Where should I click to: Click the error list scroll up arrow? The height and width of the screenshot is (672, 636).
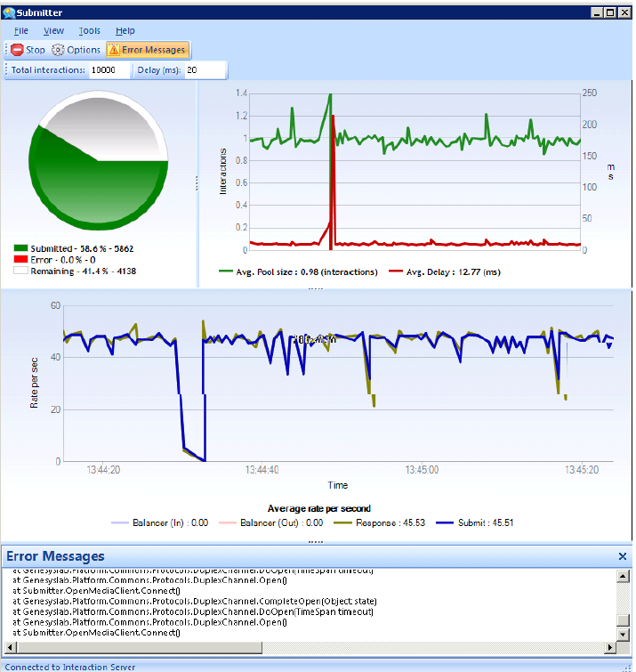(x=622, y=577)
